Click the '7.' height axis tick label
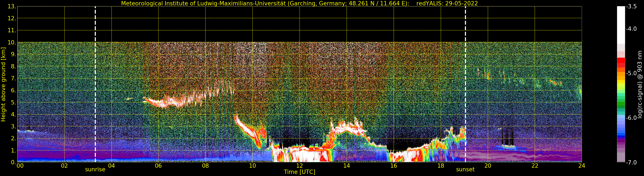This screenshot has height=176, width=644. point(13,78)
